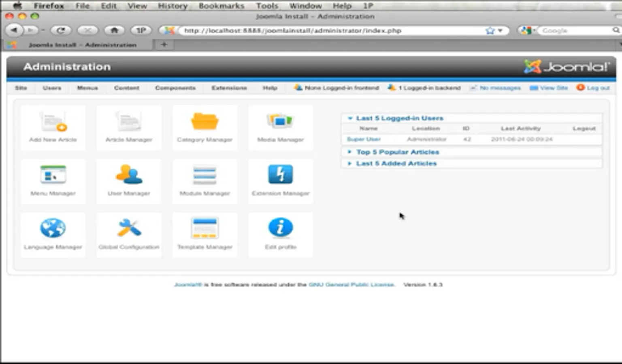Click the browser Back arrow button
Viewport: 622px width, 364px height.
pos(15,30)
